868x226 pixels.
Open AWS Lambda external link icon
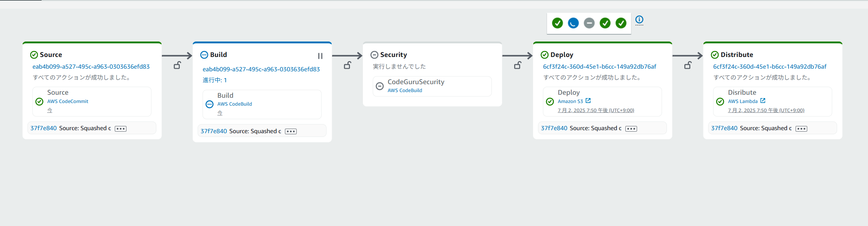[x=763, y=101]
